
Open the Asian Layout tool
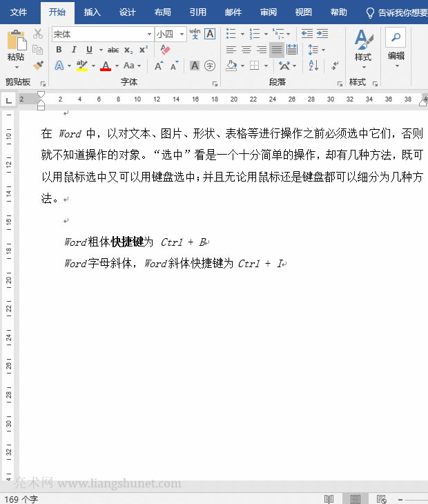point(284,66)
